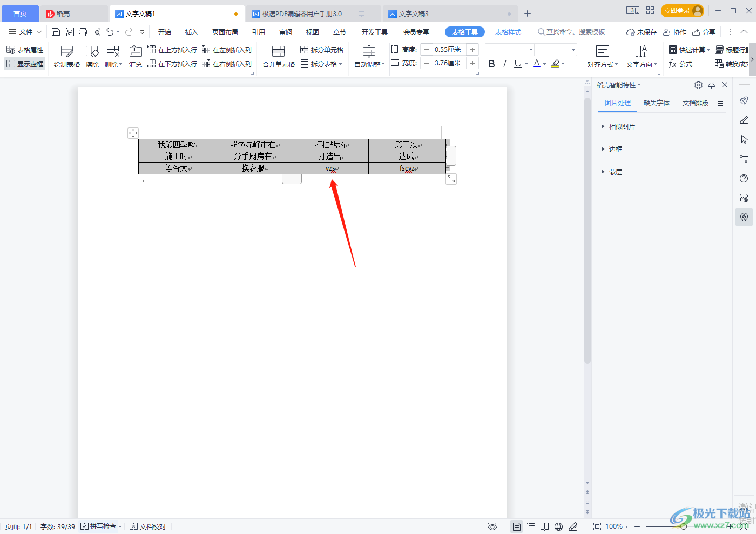Viewport: 756px width, 534px height.
Task: Insert row above (在上方插入行)
Action: [172, 50]
